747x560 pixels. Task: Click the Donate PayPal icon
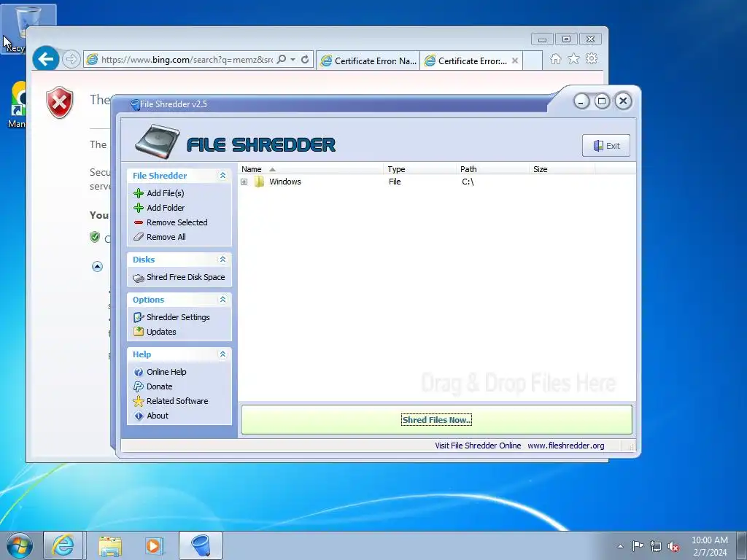point(139,386)
